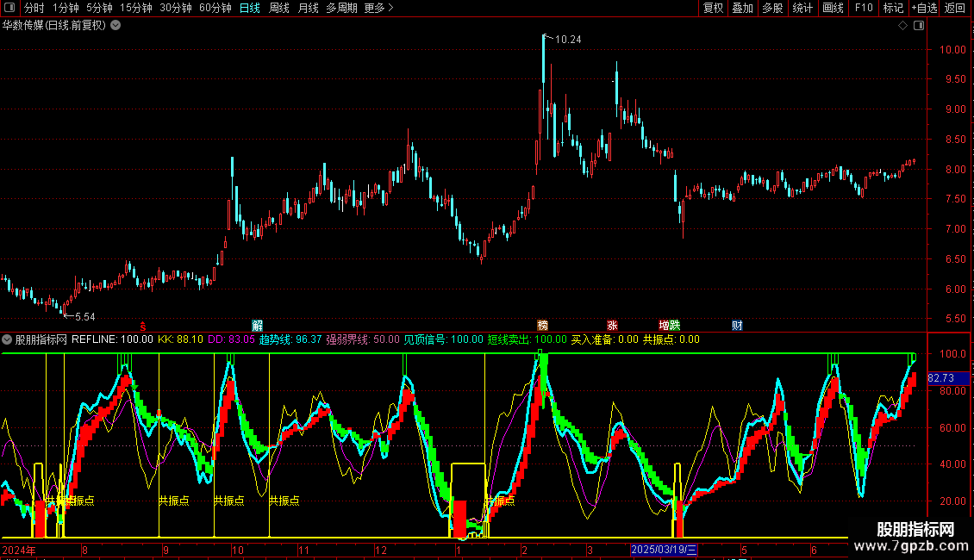The image size is (974, 560).
Task: Toggle the left sidebar panel icon
Action: [x=9, y=8]
